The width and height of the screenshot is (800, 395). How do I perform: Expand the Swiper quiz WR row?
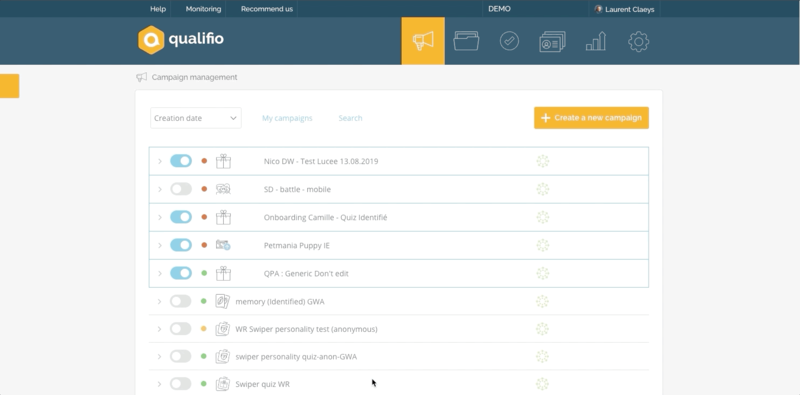[x=159, y=384]
